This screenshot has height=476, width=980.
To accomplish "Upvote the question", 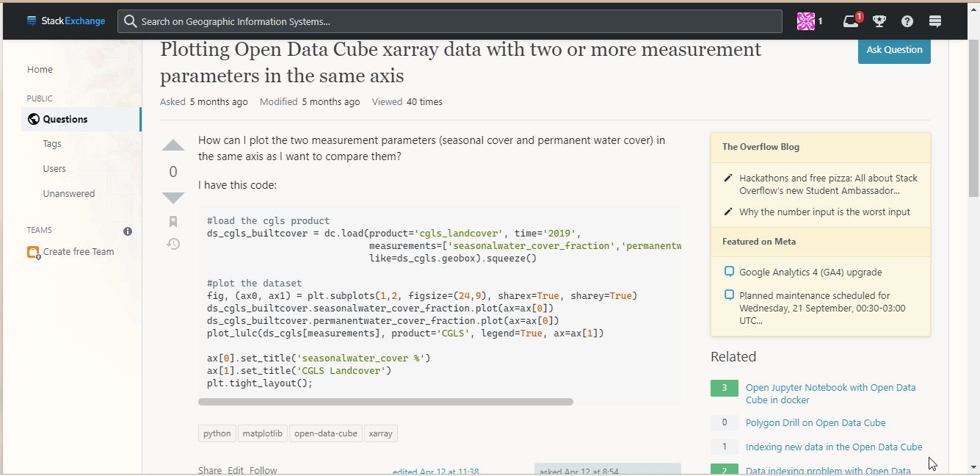I will (173, 145).
